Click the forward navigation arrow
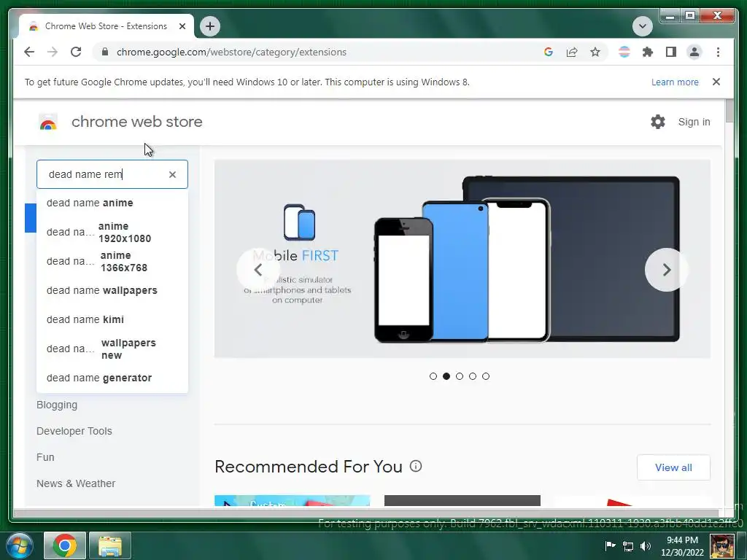747x560 pixels. 53,52
